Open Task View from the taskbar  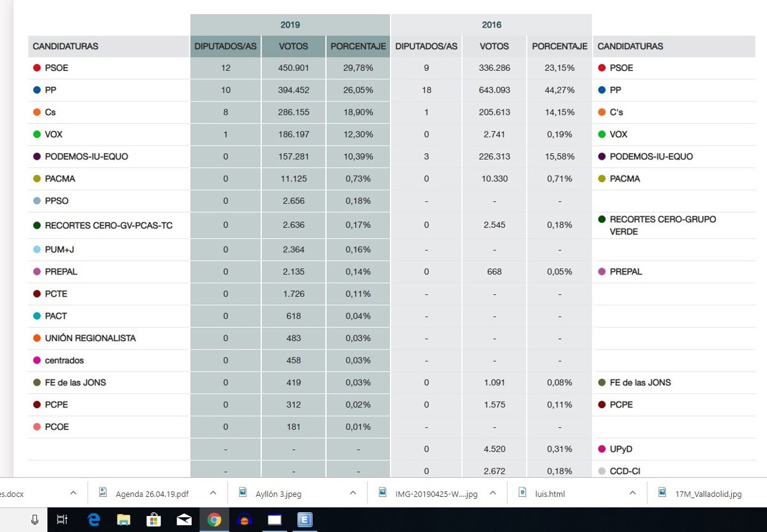(x=62, y=520)
